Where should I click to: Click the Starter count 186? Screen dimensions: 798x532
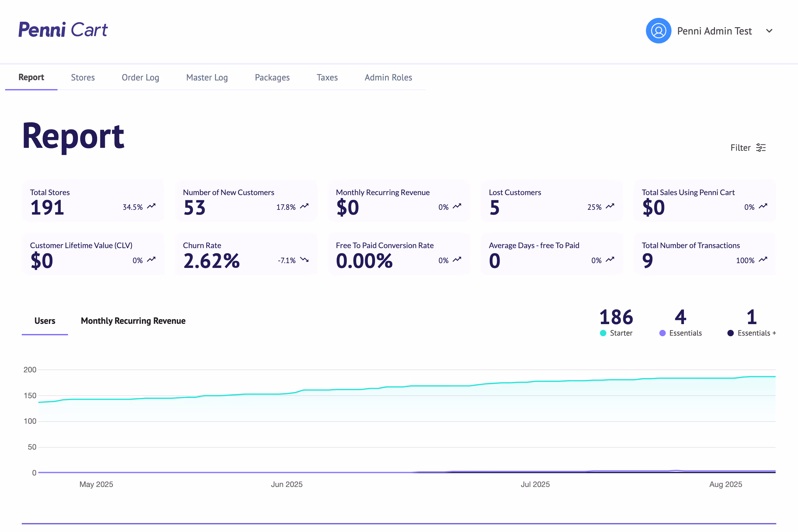point(616,317)
